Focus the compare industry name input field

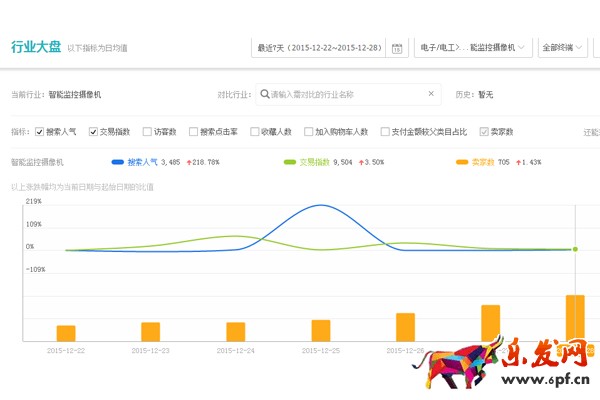[x=345, y=94]
